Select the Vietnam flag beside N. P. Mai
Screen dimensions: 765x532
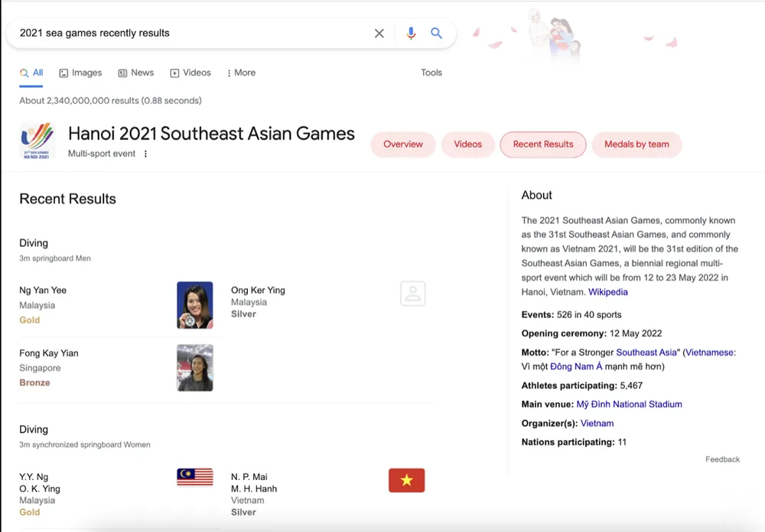pos(406,480)
